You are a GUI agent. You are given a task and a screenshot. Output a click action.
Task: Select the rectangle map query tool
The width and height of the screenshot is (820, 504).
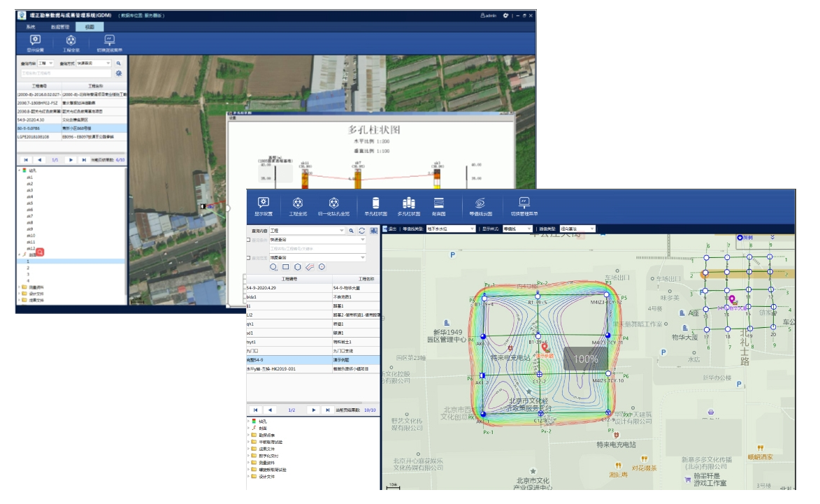click(285, 267)
